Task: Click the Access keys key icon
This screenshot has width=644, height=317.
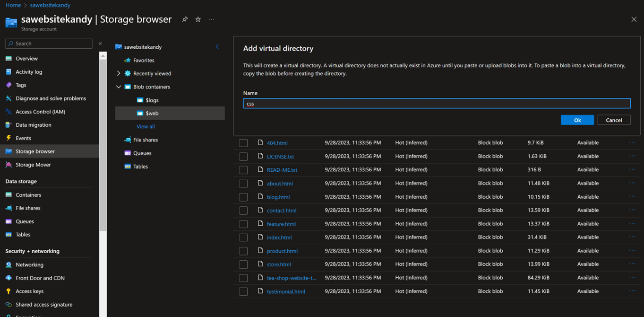Action: click(x=9, y=291)
